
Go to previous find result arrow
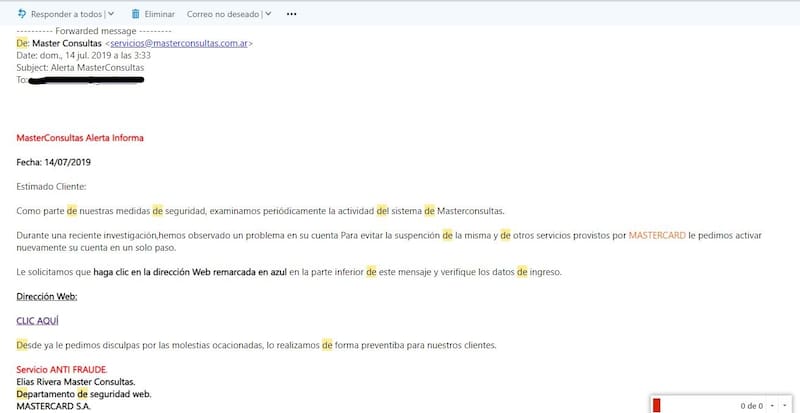coord(772,405)
